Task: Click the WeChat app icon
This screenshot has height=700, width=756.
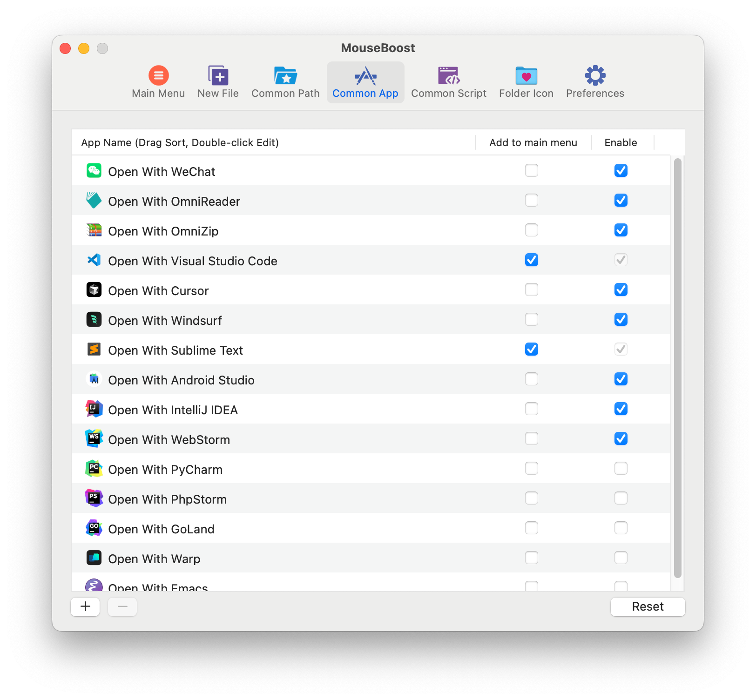Action: coord(94,171)
